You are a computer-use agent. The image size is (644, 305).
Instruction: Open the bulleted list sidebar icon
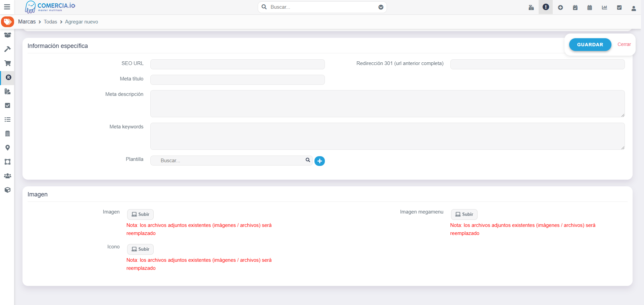coord(7,119)
